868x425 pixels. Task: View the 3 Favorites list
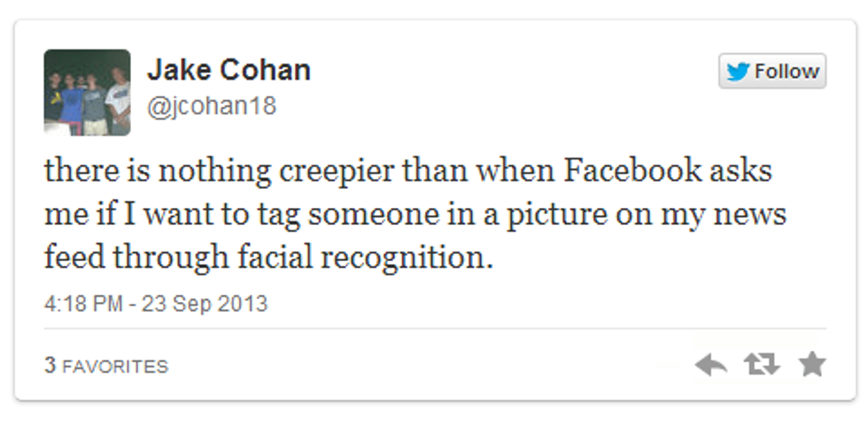pos(106,366)
